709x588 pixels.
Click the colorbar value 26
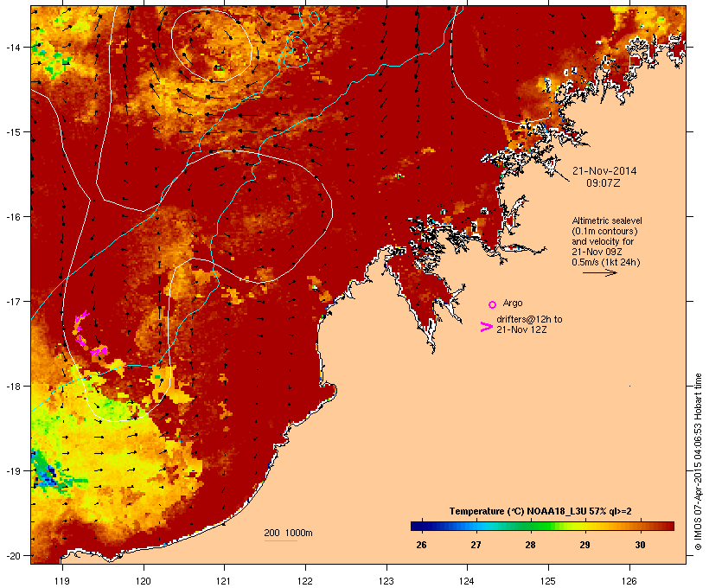pyautogui.click(x=421, y=545)
